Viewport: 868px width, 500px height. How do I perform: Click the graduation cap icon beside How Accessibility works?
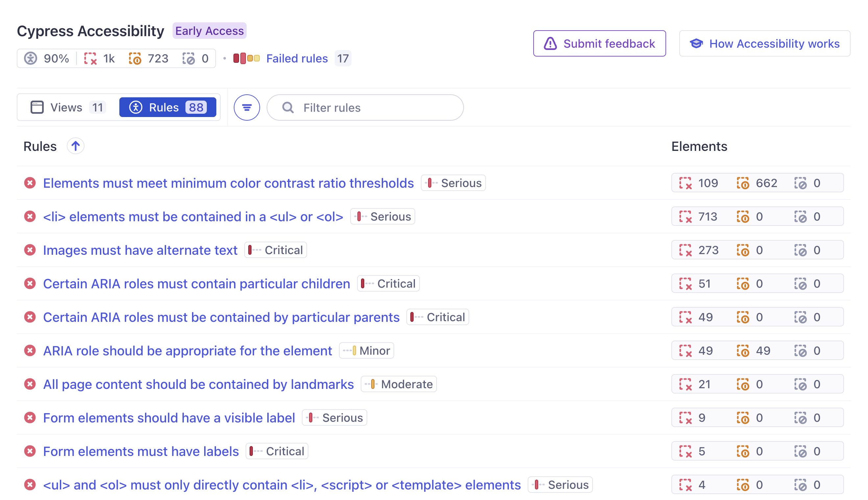click(696, 43)
